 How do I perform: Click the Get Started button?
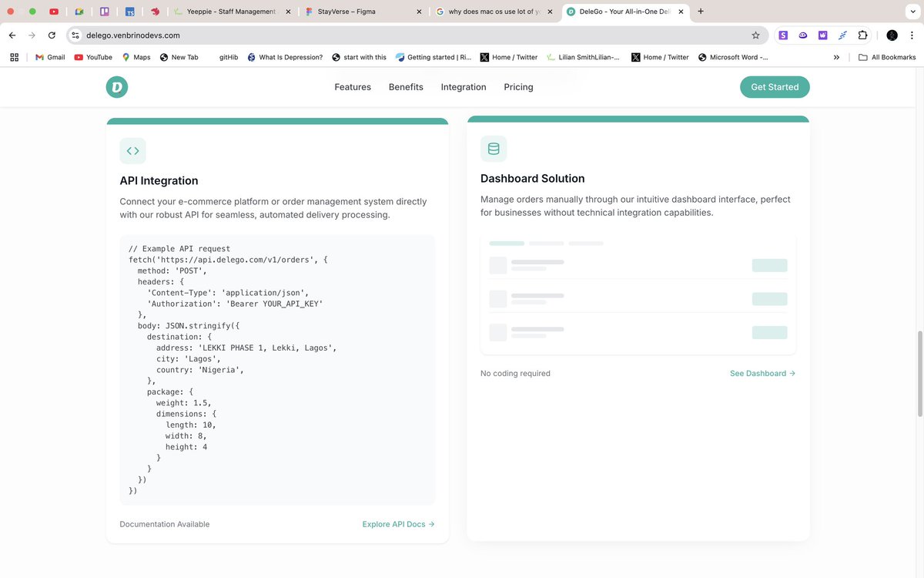click(x=775, y=87)
